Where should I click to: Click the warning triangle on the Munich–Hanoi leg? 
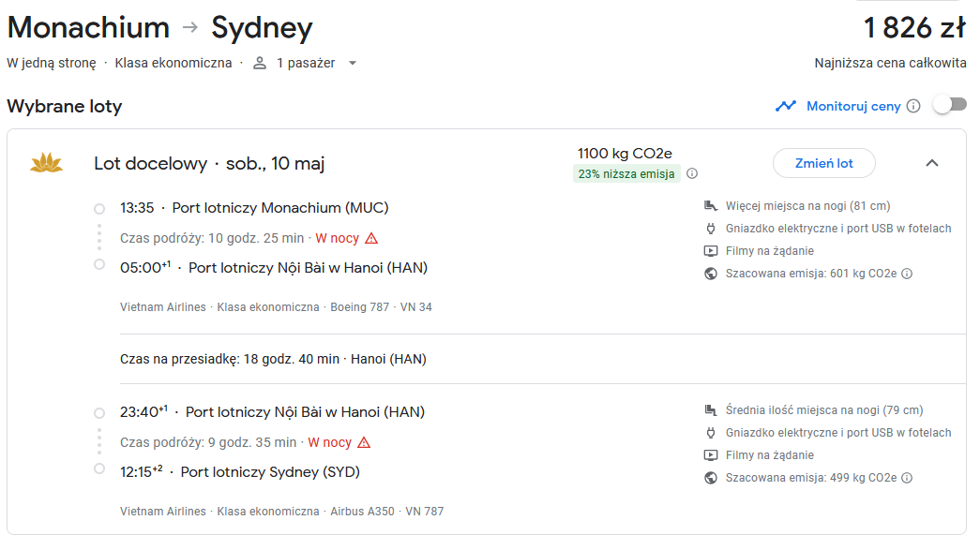click(371, 238)
